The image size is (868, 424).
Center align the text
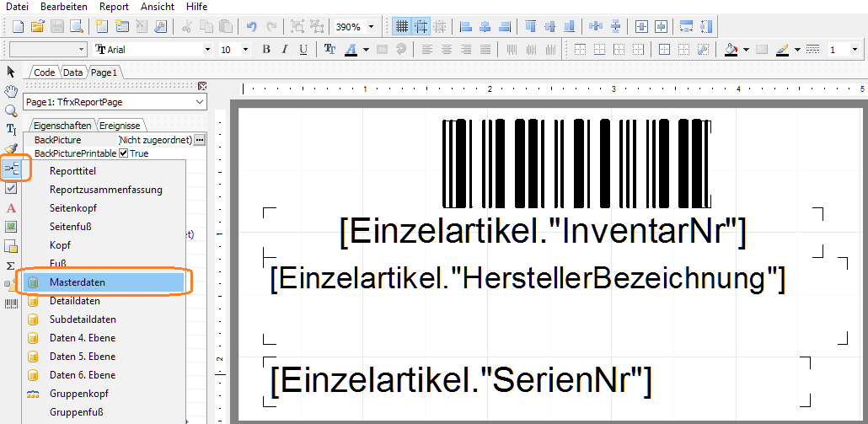446,49
